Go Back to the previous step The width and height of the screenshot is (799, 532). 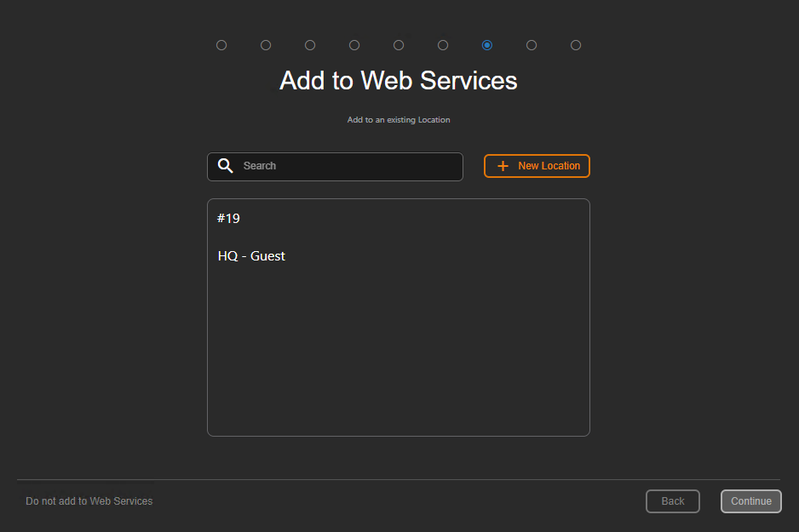pyautogui.click(x=673, y=501)
